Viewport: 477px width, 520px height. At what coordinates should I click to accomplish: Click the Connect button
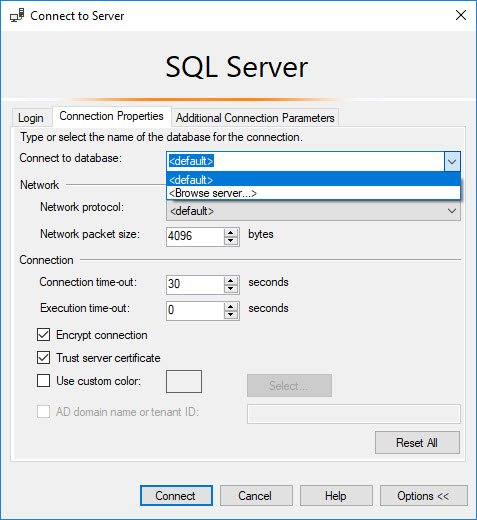click(x=176, y=496)
